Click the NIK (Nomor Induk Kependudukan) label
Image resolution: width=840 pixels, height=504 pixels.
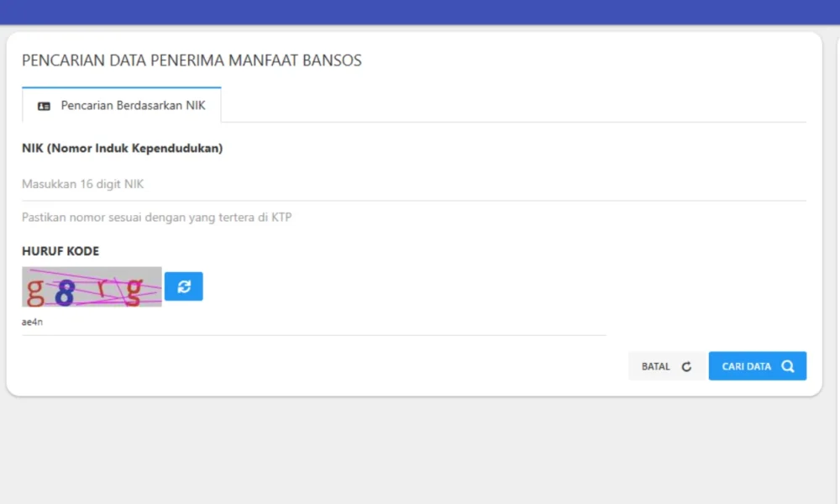(122, 149)
